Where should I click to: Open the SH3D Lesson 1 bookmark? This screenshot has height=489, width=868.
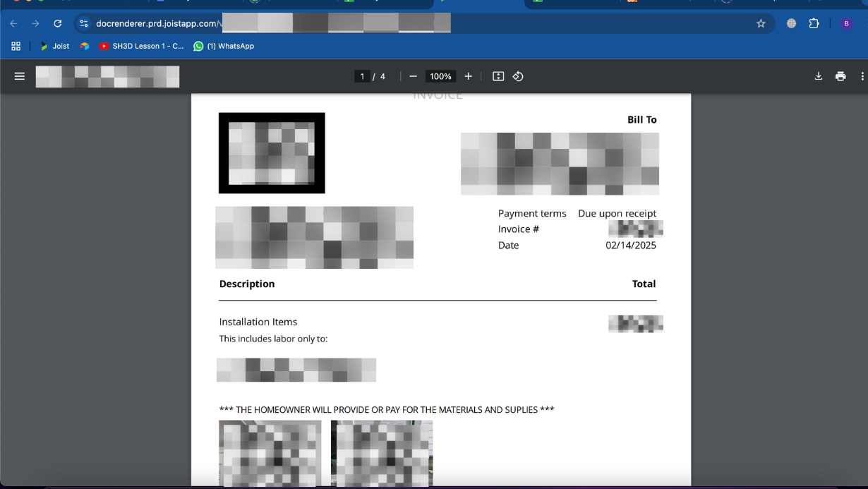pyautogui.click(x=142, y=46)
